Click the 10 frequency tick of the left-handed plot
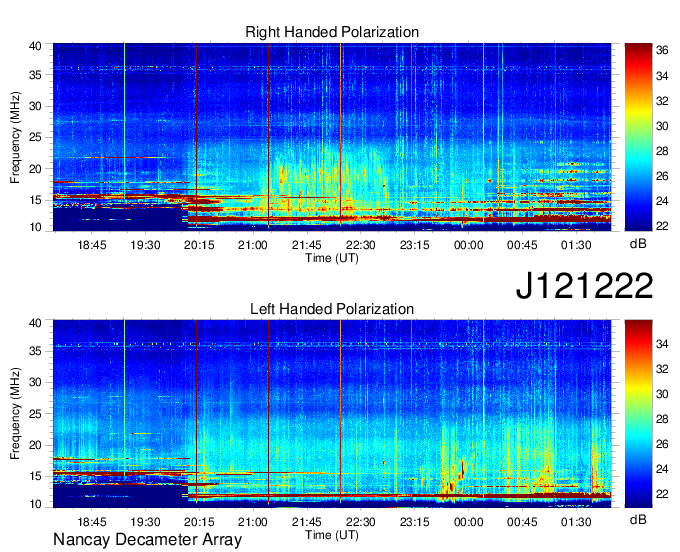 pyautogui.click(x=35, y=504)
